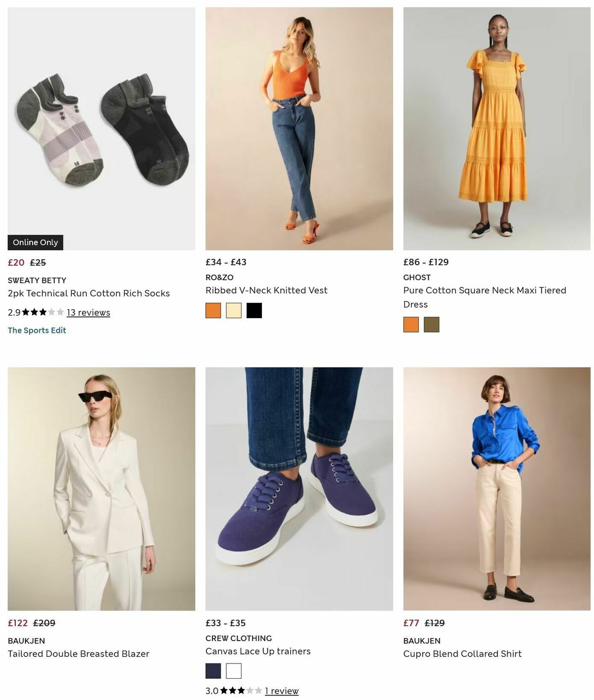Viewport: 594px width, 700px height.
Task: Open the Ribbed V-Neck Knitted Vest product page
Action: pyautogui.click(x=266, y=291)
